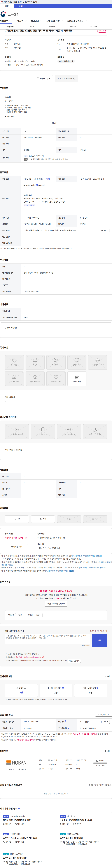Image resolution: width=112 pixels, height=868 pixels.
Task: Open the 지도 보기 for workplace address
Action: pyautogui.click(x=104, y=230)
